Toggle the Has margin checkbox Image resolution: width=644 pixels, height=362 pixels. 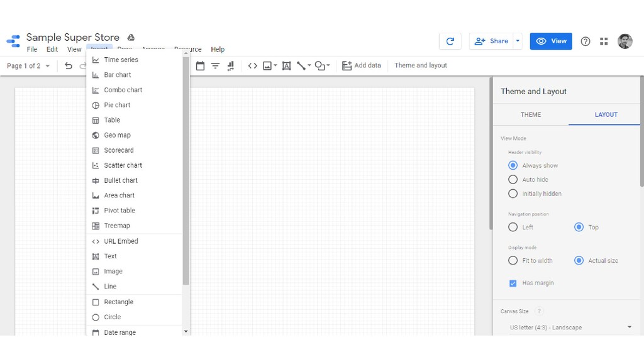[513, 283]
